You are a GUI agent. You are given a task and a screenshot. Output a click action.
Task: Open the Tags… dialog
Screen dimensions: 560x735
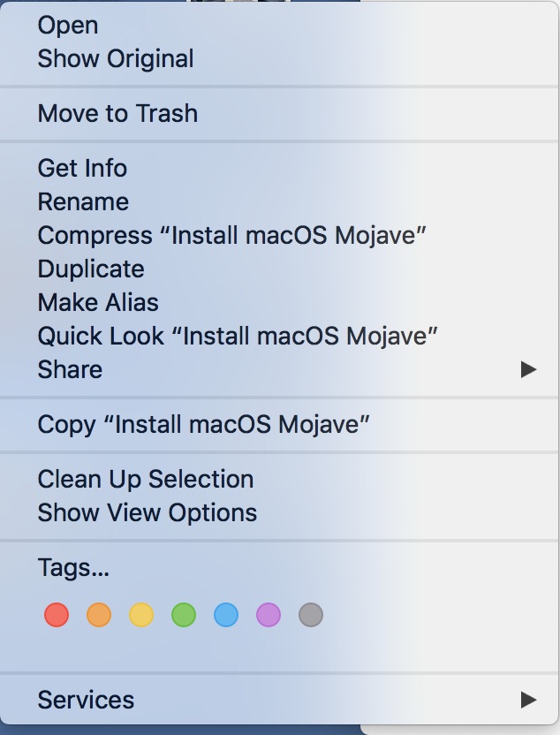(73, 567)
